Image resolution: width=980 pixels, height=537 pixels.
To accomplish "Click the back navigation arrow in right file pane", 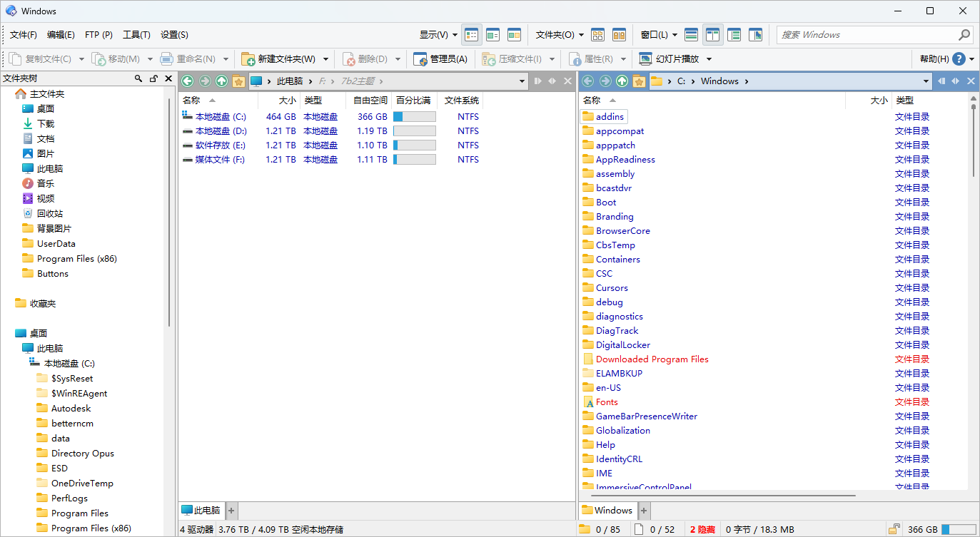I will tap(587, 81).
